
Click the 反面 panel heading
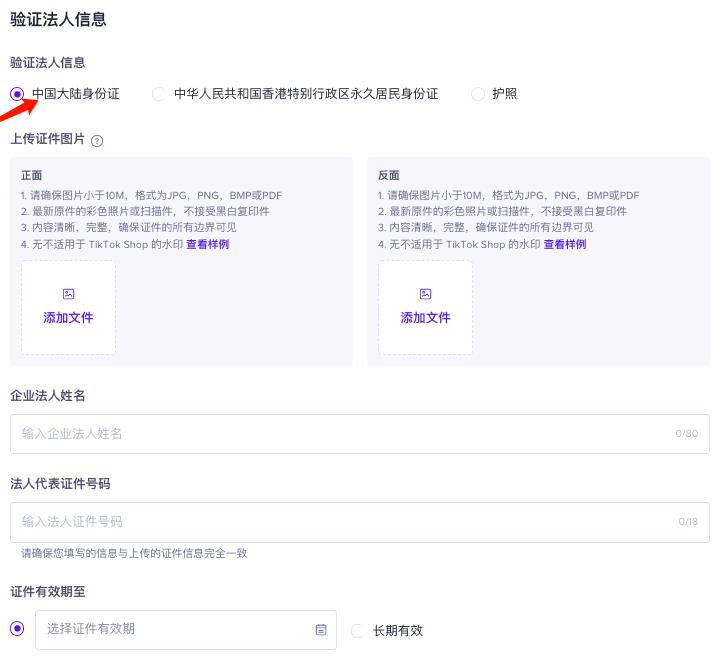(x=389, y=175)
